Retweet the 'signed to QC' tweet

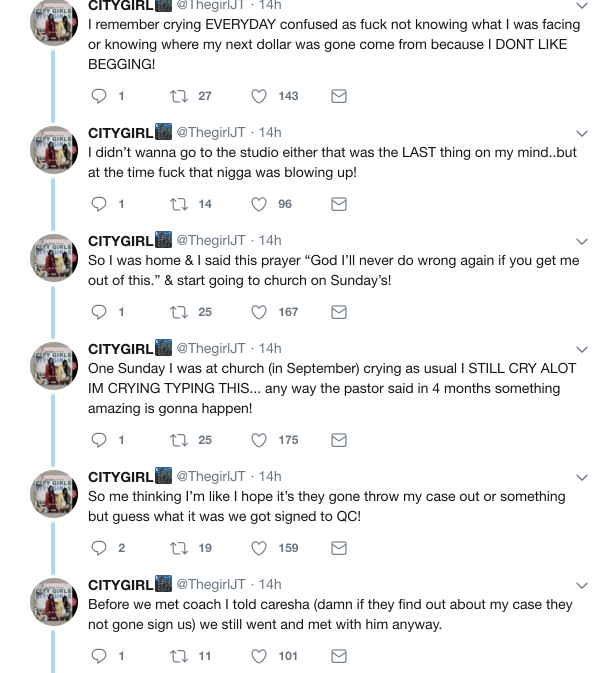coord(181,548)
